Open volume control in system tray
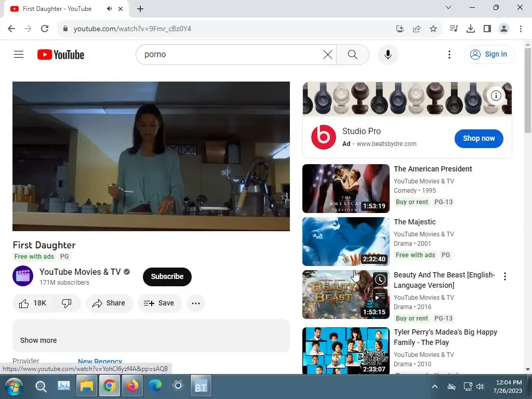Image resolution: width=532 pixels, height=399 pixels. point(480,387)
